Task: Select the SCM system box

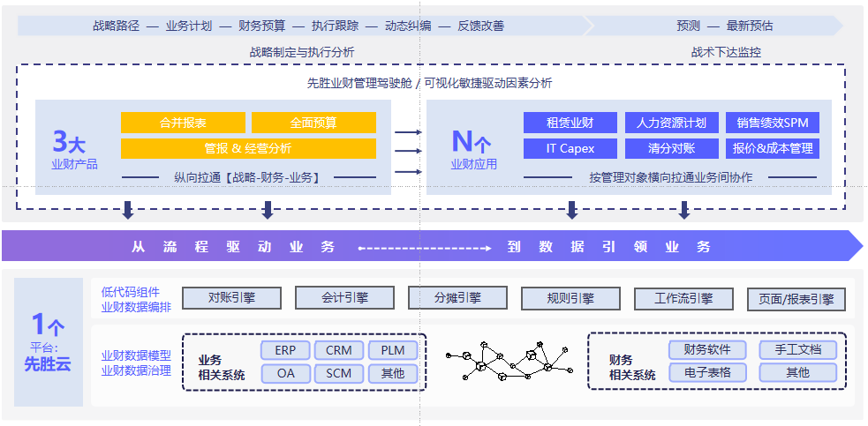Action: tap(338, 373)
